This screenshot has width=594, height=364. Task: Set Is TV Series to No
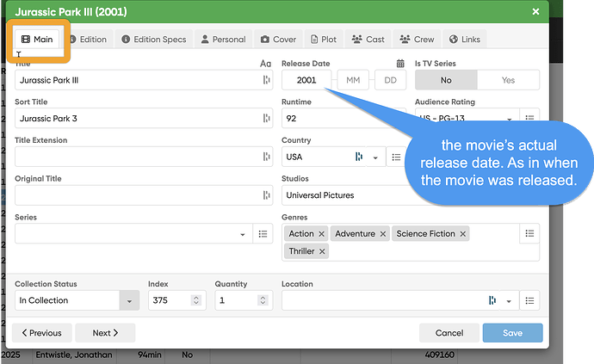tap(446, 80)
